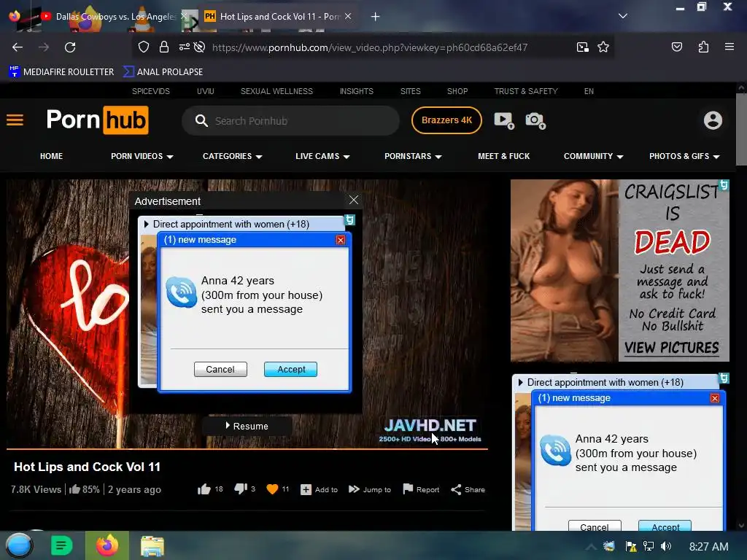Go back to the previous page in Firefox
The width and height of the screenshot is (747, 560).
click(18, 47)
